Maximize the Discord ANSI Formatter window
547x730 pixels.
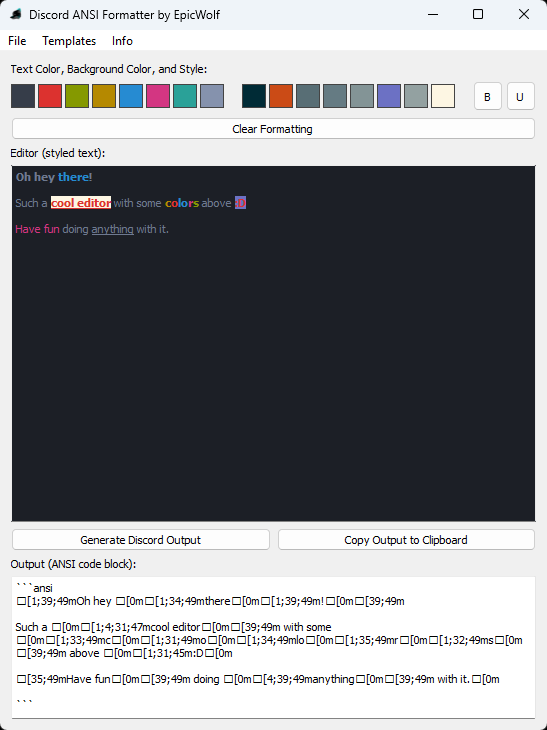tap(478, 14)
